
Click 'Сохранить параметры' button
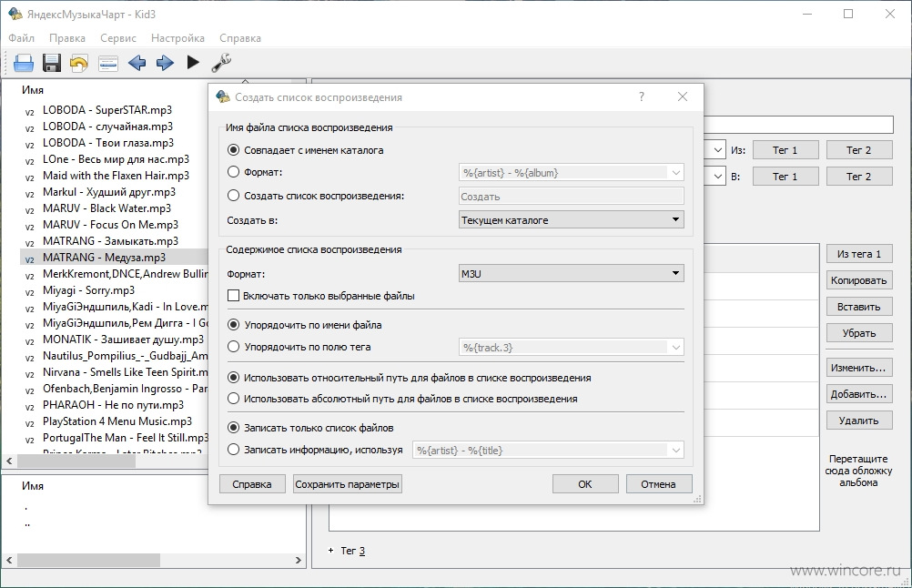coord(348,484)
